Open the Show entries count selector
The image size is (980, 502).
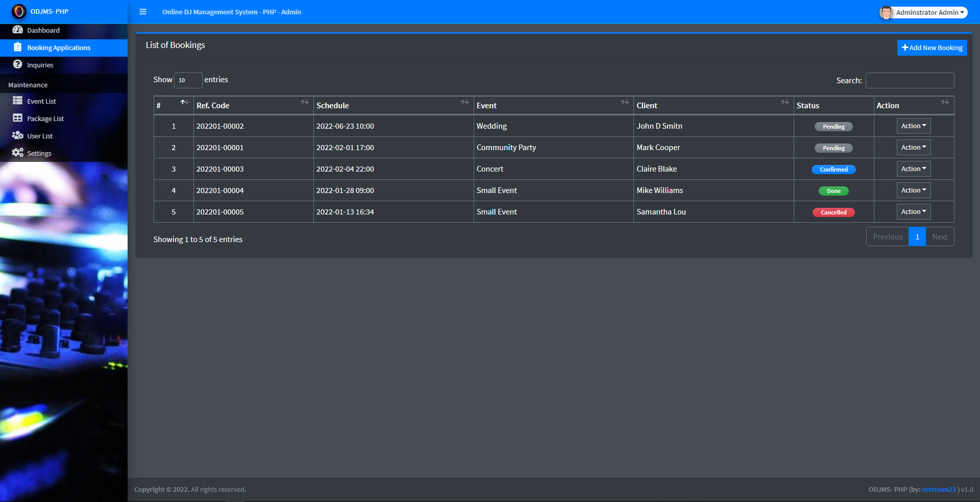(188, 80)
